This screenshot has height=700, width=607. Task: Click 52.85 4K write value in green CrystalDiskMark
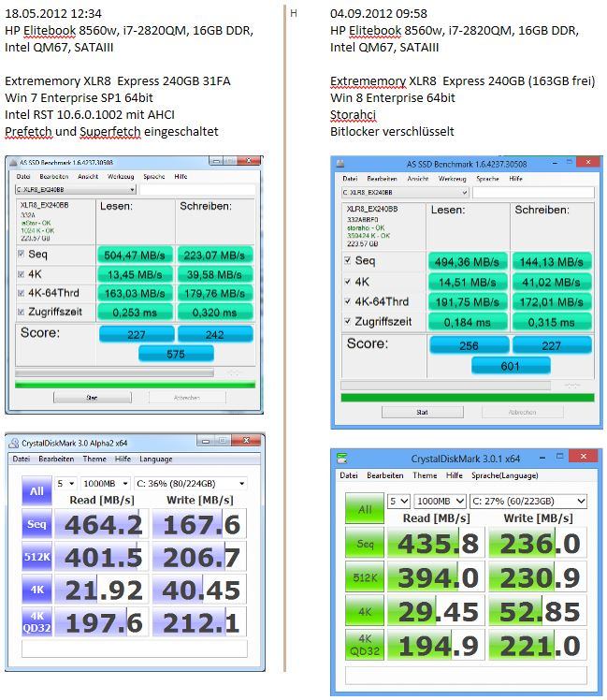538,611
